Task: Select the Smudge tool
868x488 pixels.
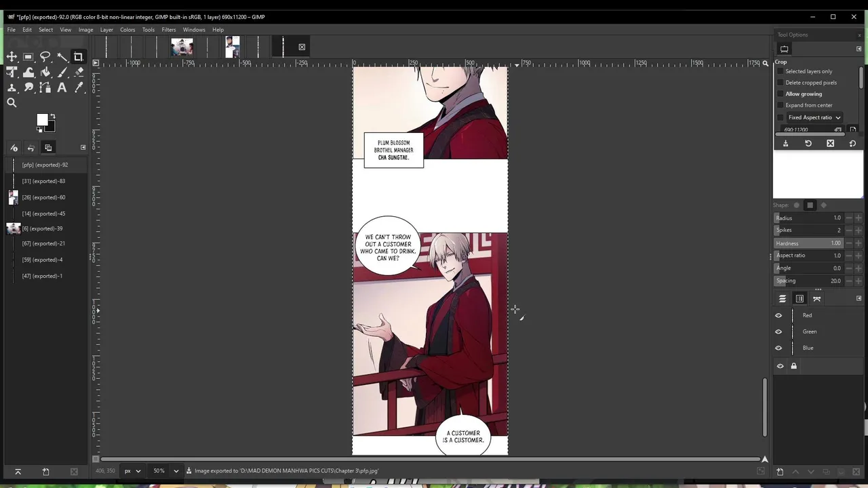Action: pyautogui.click(x=28, y=87)
